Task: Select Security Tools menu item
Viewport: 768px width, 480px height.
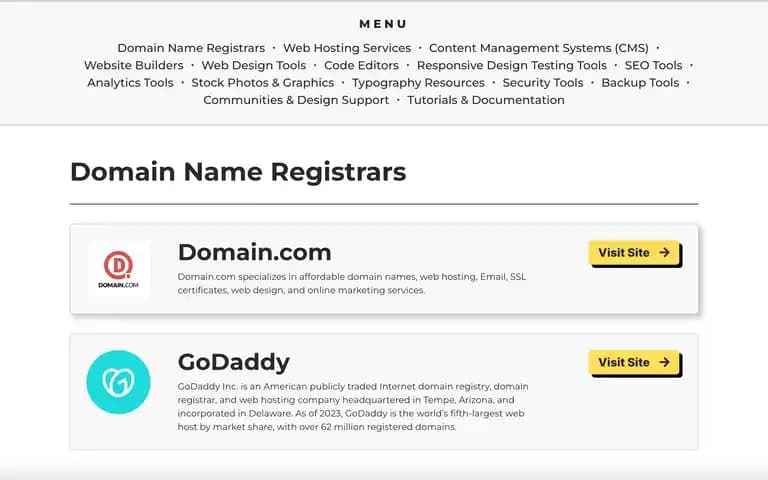Action: (543, 83)
